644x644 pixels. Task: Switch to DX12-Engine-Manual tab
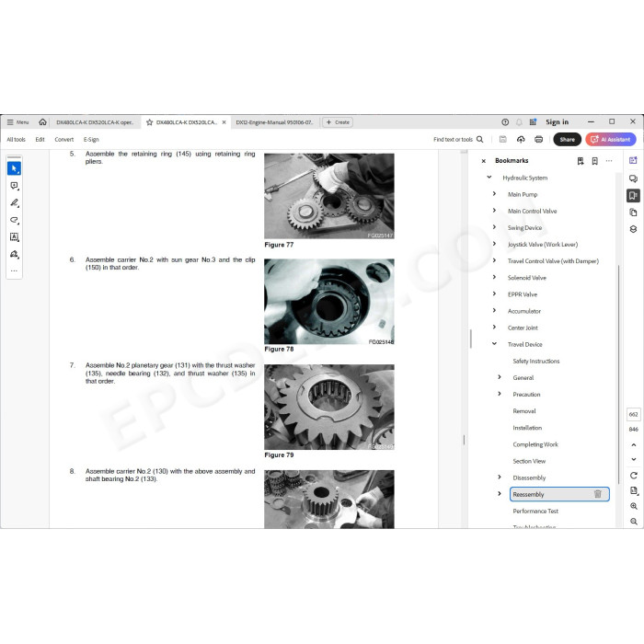pyautogui.click(x=274, y=122)
